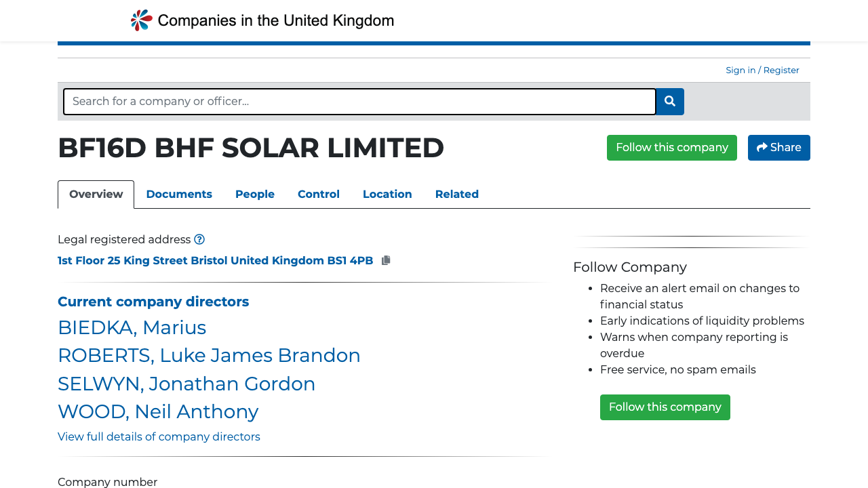
Task: Switch to the Documents tab
Action: (179, 195)
